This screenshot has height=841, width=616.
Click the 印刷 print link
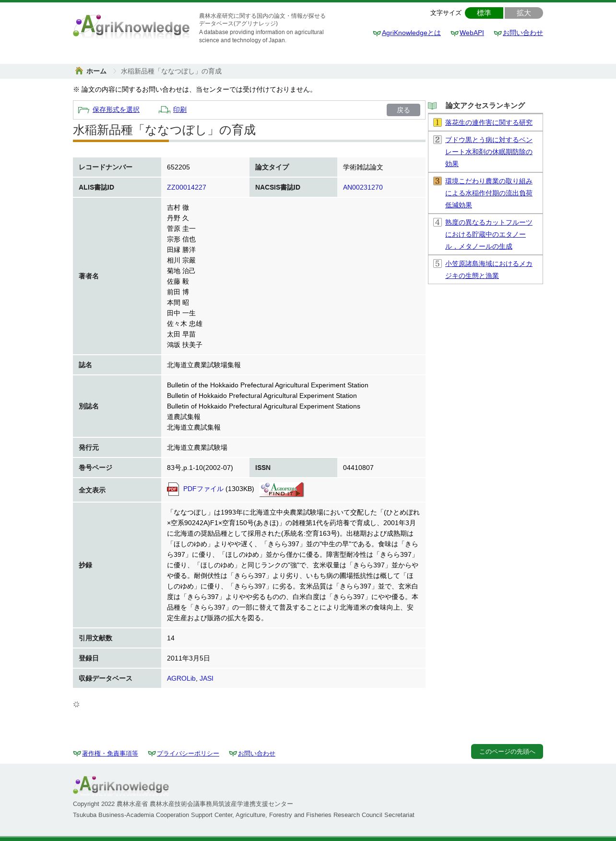(180, 110)
